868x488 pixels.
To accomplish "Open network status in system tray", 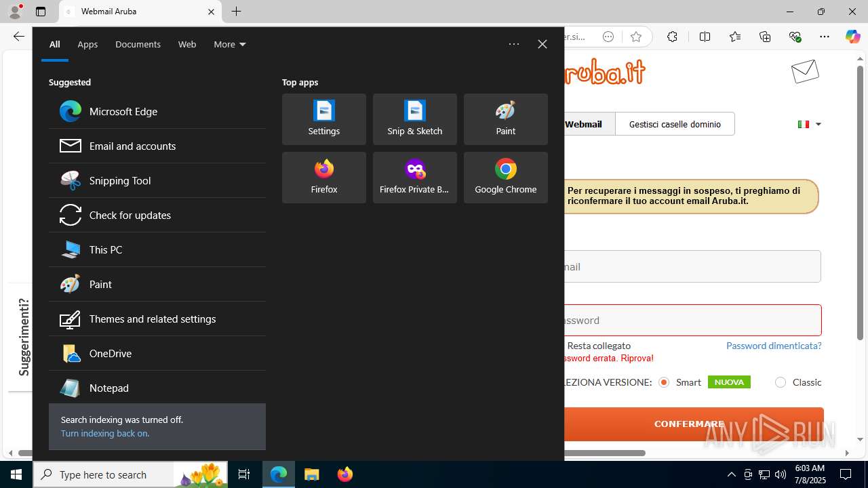I will 764,474.
